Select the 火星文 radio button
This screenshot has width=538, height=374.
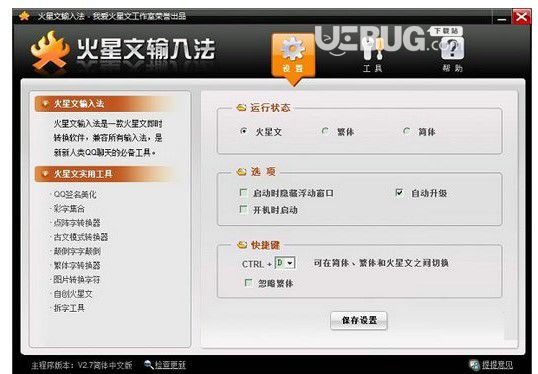point(244,131)
